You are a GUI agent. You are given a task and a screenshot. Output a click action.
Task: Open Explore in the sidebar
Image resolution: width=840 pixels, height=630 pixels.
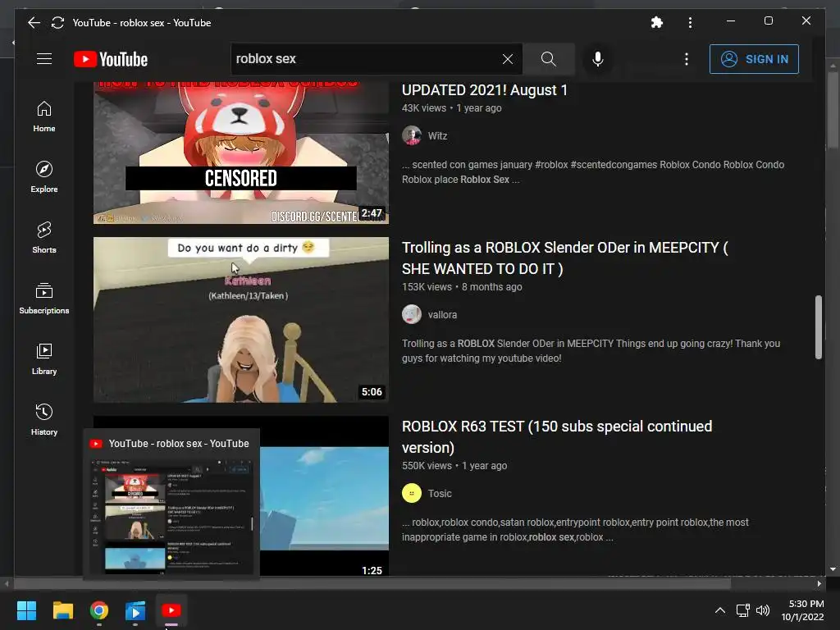coord(44,177)
